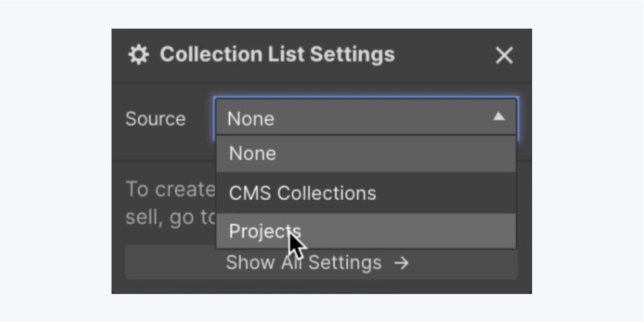The image size is (644, 322).
Task: Click the right arrow icon after Show All Settings
Action: 402,263
